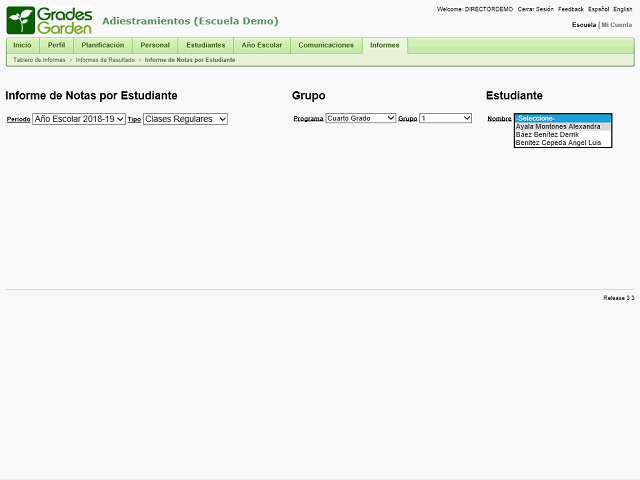Open the Estudiantes tab
The height and width of the screenshot is (480, 640).
(x=205, y=45)
